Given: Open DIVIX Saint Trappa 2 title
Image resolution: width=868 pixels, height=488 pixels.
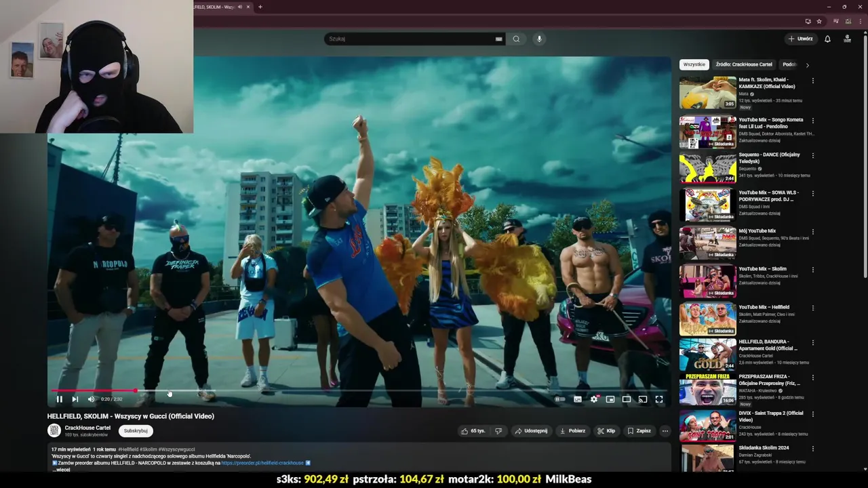Looking at the screenshot, I should (771, 416).
